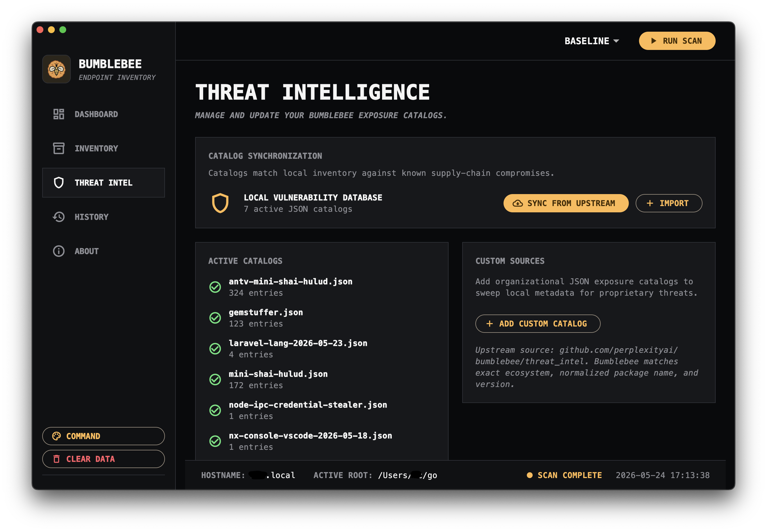Image resolution: width=767 pixels, height=532 pixels.
Task: Click the green check next to nx-console-vscode-2026-05-18.json
Action: (x=215, y=441)
